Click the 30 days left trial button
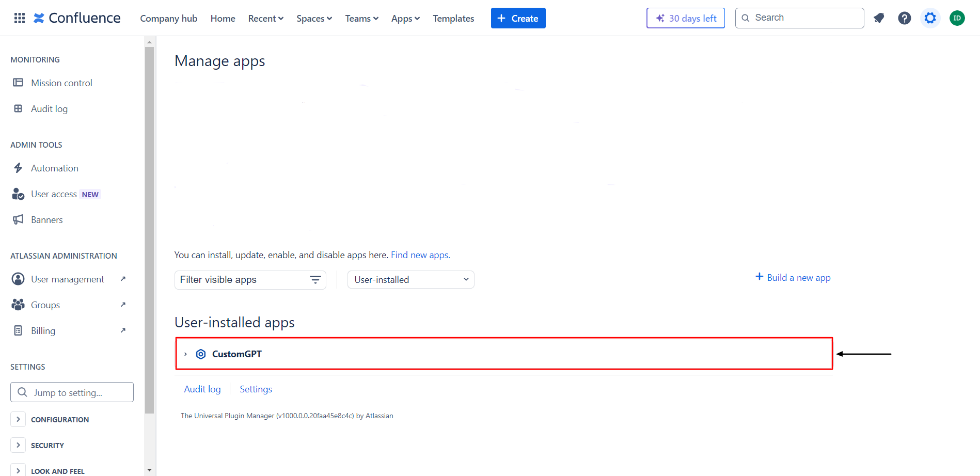This screenshot has width=980, height=476. tap(686, 18)
